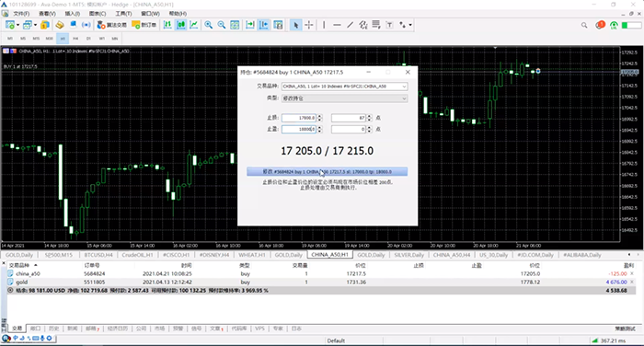Click the 止损 stop loss price field
Viewport: 644px width, 346px height.
[299, 118]
